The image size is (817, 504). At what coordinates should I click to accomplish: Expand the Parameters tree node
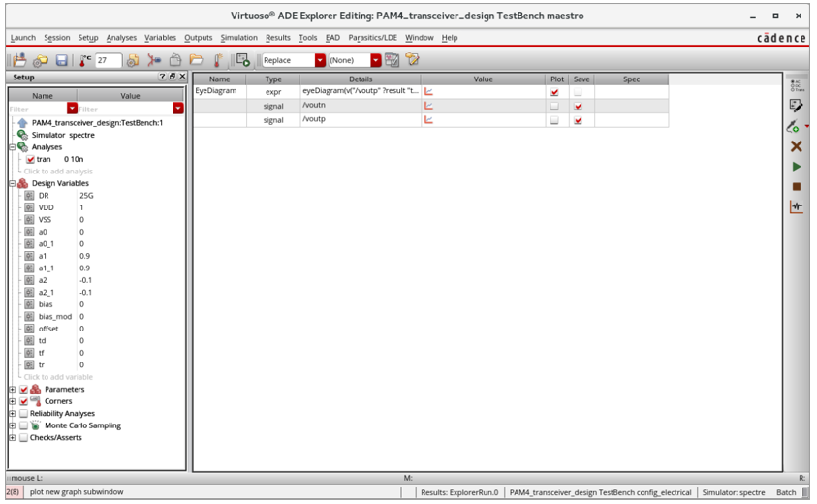click(x=12, y=390)
